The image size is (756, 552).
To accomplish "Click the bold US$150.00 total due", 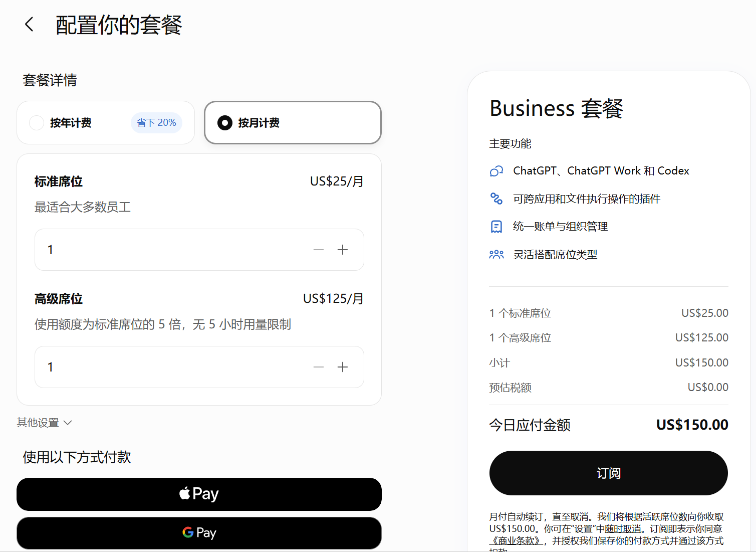I will (692, 425).
